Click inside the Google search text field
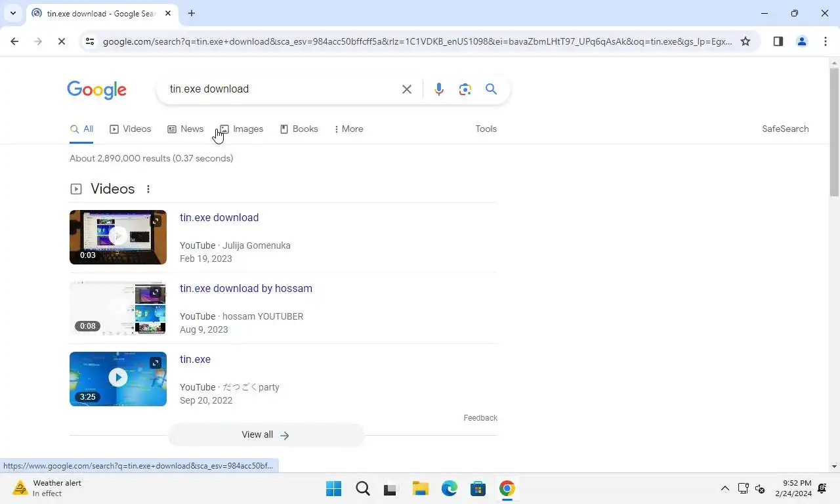Viewport: 840px width, 504px height. (x=281, y=89)
